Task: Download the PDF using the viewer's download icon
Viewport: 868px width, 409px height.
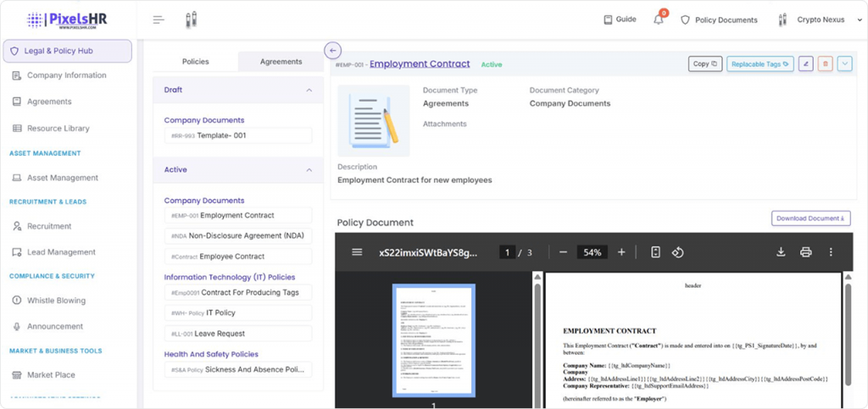Action: tap(781, 252)
